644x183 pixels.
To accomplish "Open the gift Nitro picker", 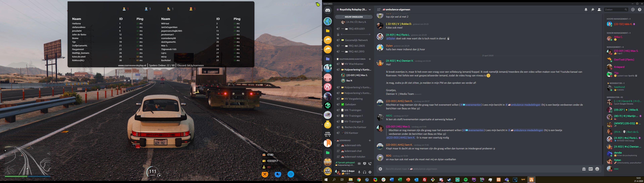I will pyautogui.click(x=584, y=169).
